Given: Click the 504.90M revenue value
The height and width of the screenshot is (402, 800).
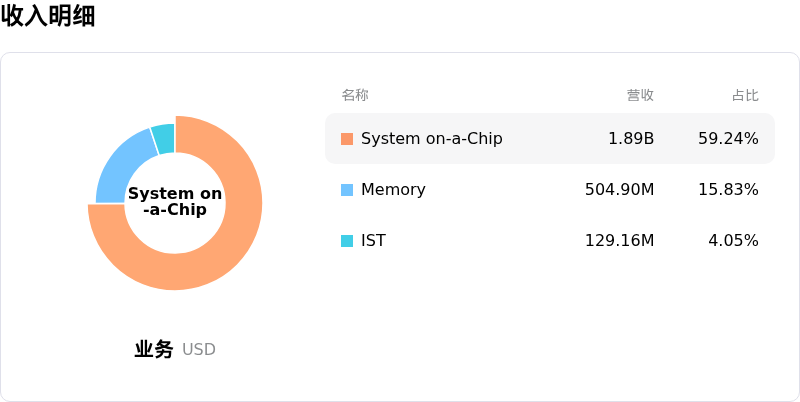Looking at the screenshot, I should coord(619,190).
